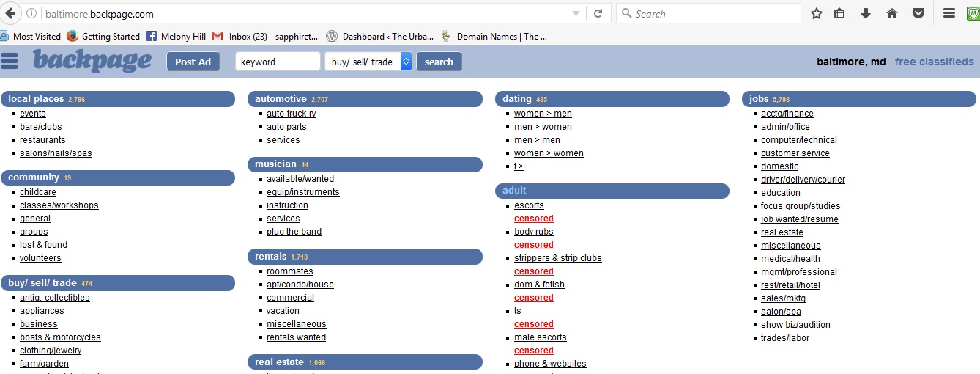Viewport: 980px width, 374px height.
Task: Open Getting Started bookmark
Action: [103, 36]
